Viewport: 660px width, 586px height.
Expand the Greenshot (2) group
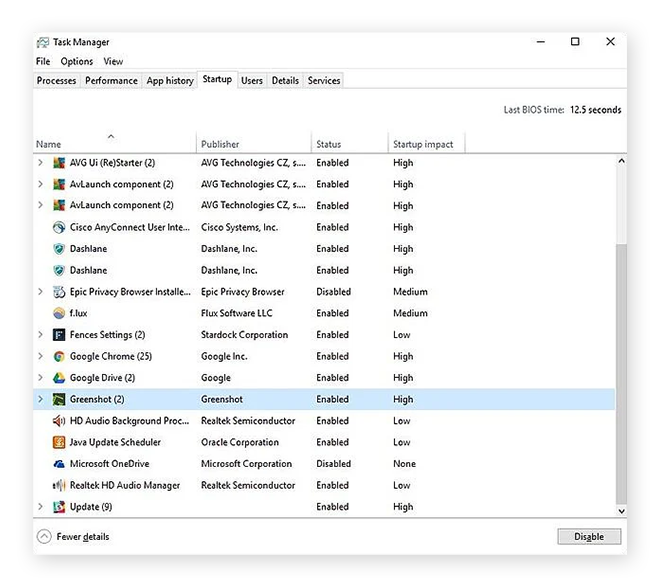[40, 399]
